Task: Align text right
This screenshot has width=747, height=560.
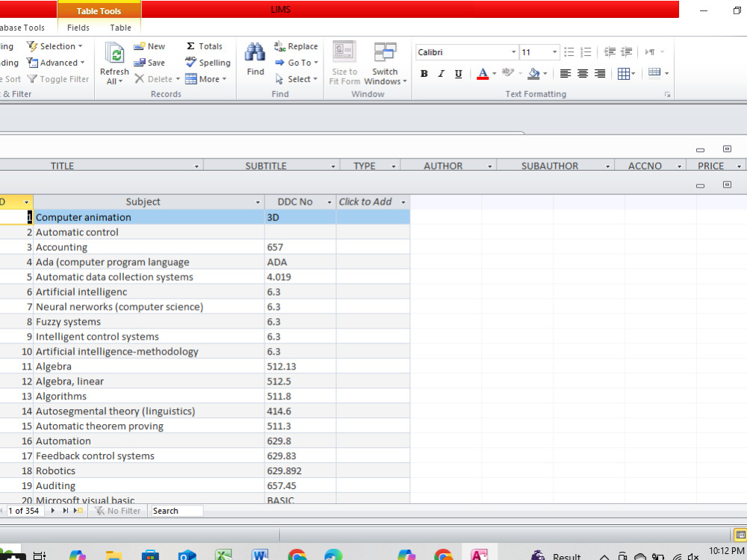Action: click(600, 74)
